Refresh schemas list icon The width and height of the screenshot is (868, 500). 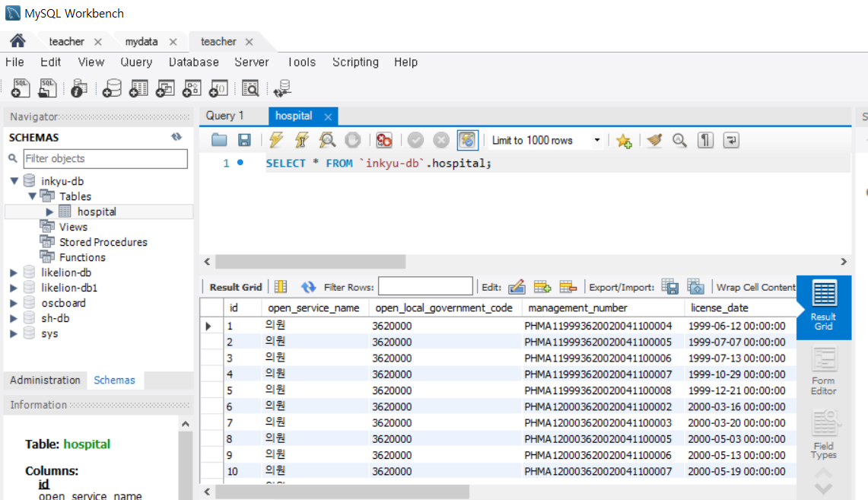pos(176,137)
